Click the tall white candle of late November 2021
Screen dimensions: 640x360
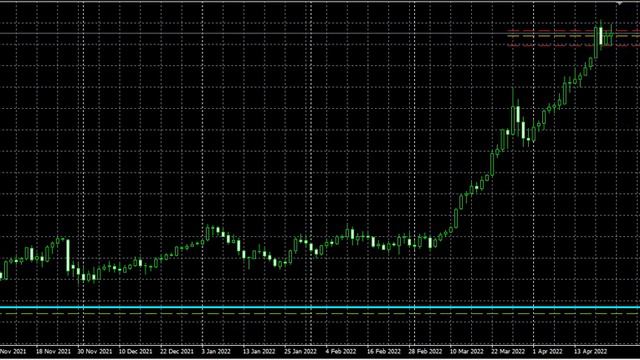[68, 256]
